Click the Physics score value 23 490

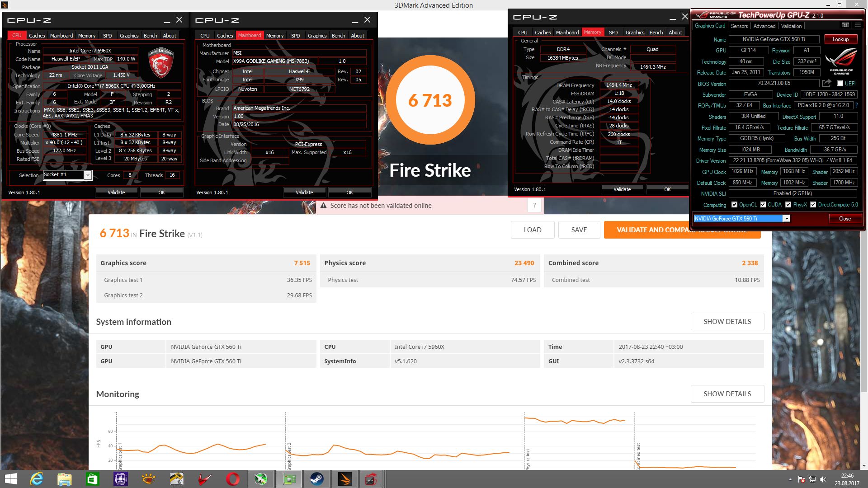click(524, 263)
